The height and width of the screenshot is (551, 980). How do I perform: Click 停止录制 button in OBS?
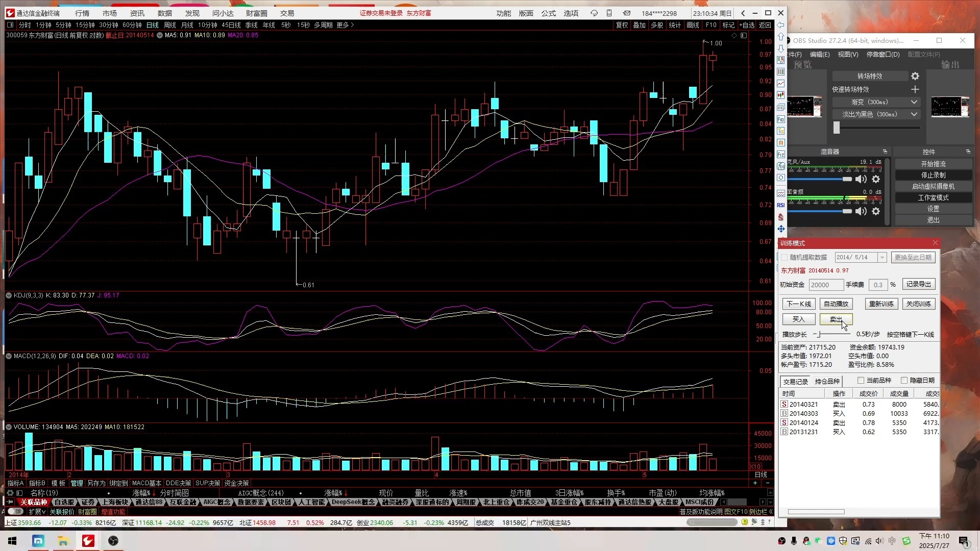pos(933,175)
